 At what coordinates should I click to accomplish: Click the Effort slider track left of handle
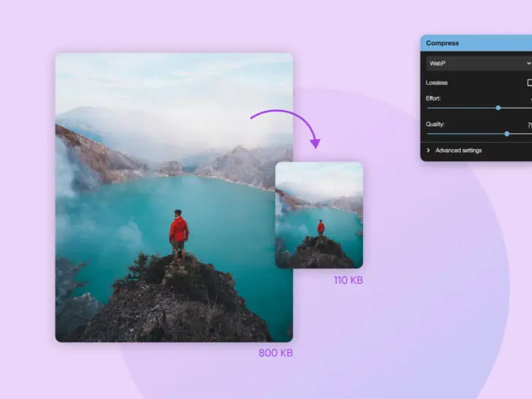click(459, 108)
